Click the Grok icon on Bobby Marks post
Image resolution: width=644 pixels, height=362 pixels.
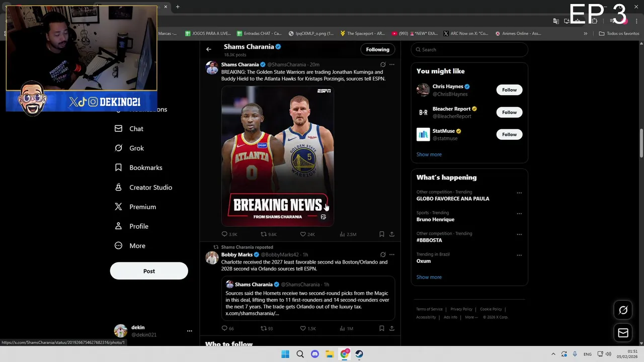click(x=383, y=254)
